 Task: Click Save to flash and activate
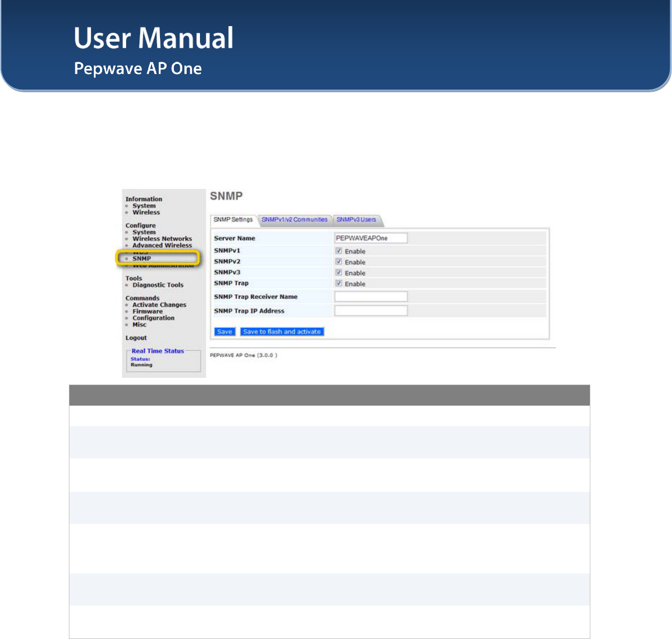point(282,332)
